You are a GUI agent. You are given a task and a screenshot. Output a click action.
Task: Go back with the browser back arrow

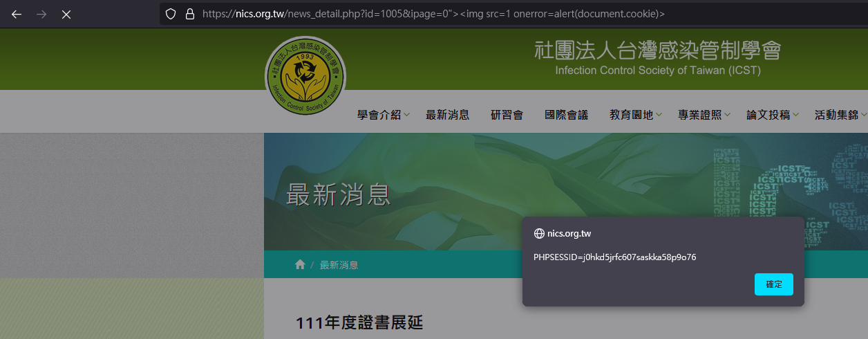tap(17, 14)
